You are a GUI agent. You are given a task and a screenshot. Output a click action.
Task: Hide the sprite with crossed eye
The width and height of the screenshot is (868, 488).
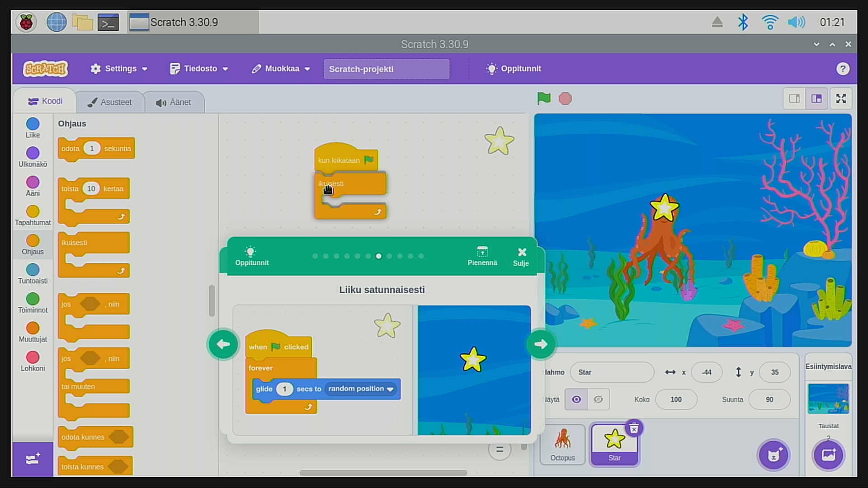point(598,399)
